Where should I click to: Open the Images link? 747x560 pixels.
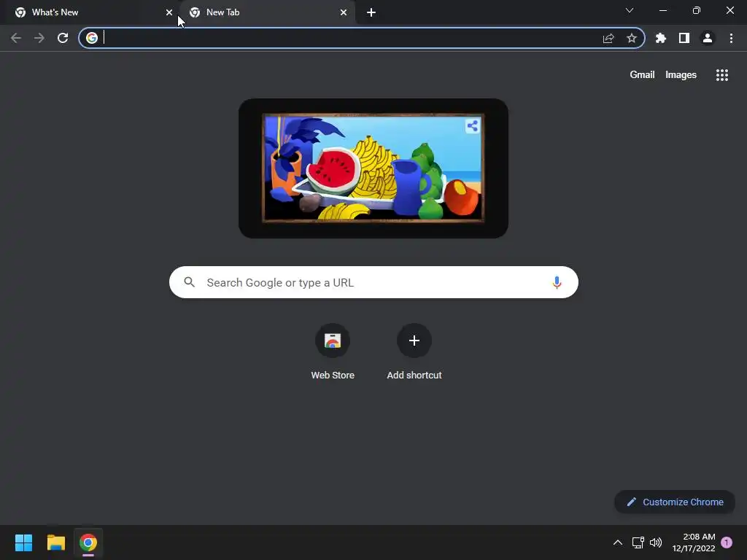coord(681,75)
